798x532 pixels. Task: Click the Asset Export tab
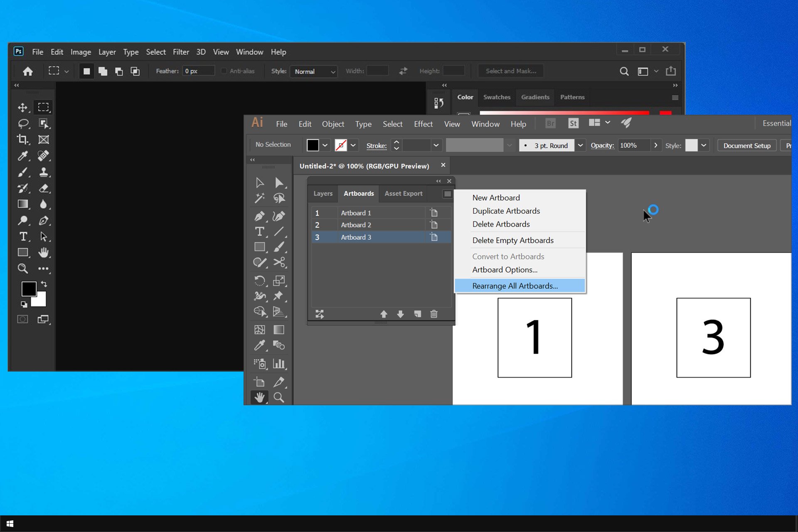pyautogui.click(x=403, y=194)
